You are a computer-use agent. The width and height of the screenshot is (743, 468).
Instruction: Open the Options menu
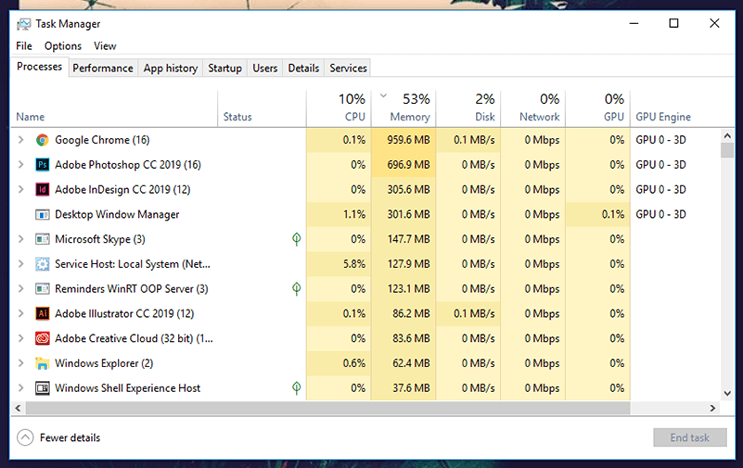click(x=63, y=46)
